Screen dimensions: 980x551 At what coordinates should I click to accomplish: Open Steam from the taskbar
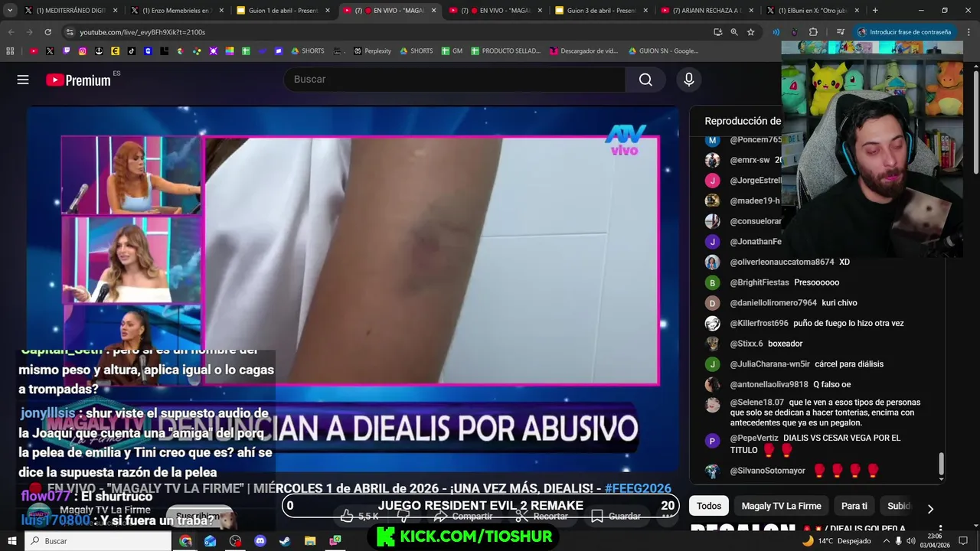tap(285, 541)
